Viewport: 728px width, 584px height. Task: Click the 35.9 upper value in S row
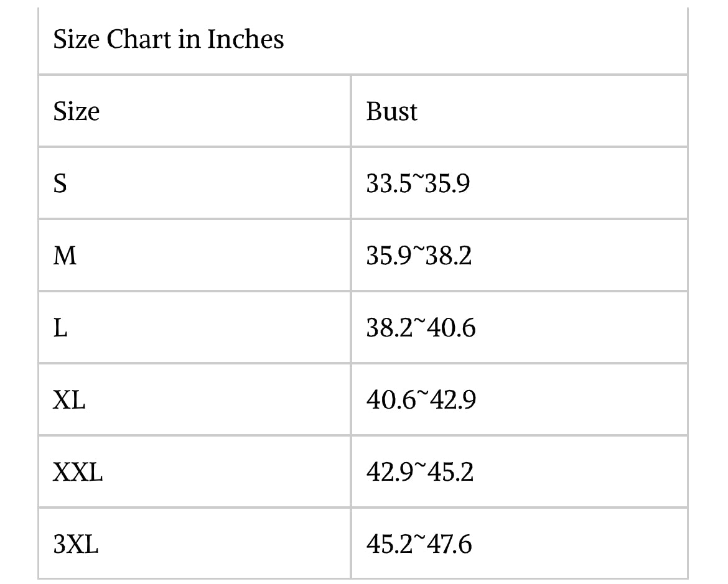447,183
